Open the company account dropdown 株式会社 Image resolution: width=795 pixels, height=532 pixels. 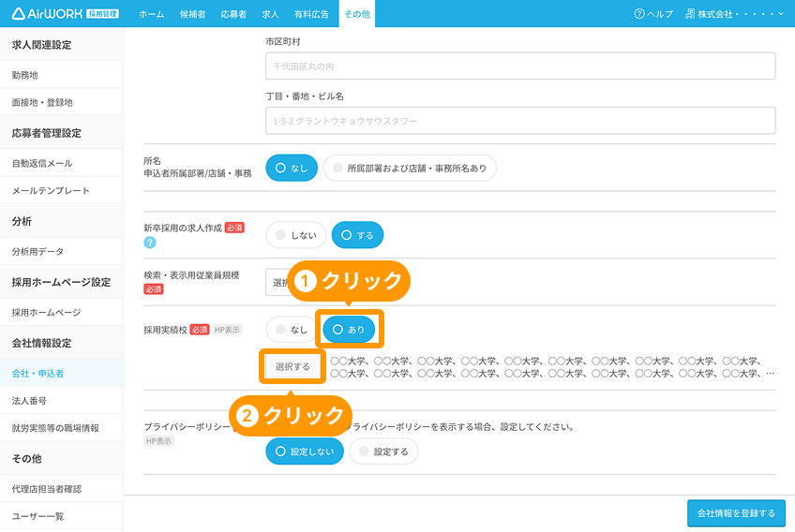coord(735,14)
